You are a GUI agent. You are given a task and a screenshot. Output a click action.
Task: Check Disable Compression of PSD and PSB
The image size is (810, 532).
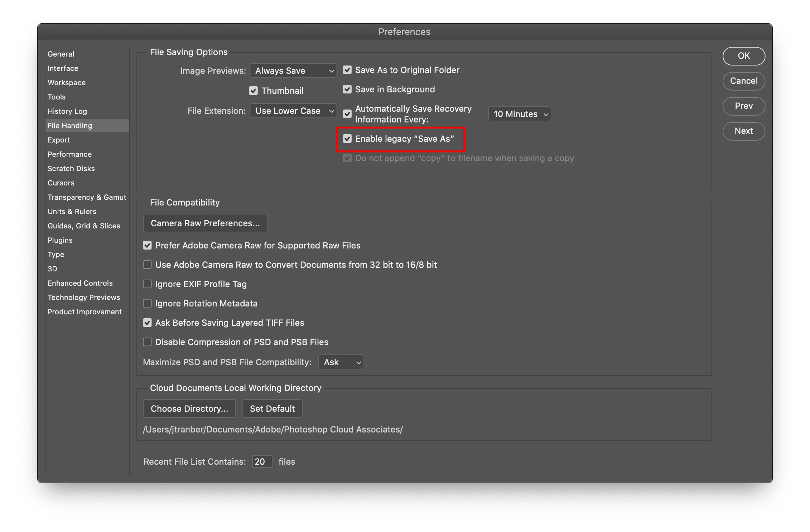point(147,342)
